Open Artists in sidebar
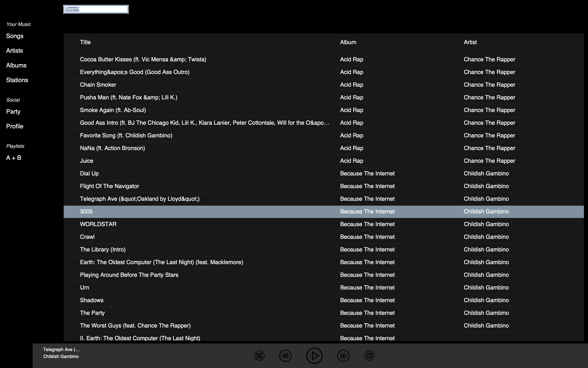This screenshot has width=588, height=368. pyautogui.click(x=14, y=51)
